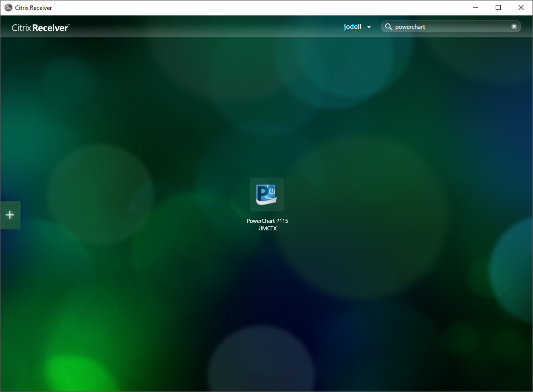Minimize the Citrix Receiver window

(x=475, y=7)
